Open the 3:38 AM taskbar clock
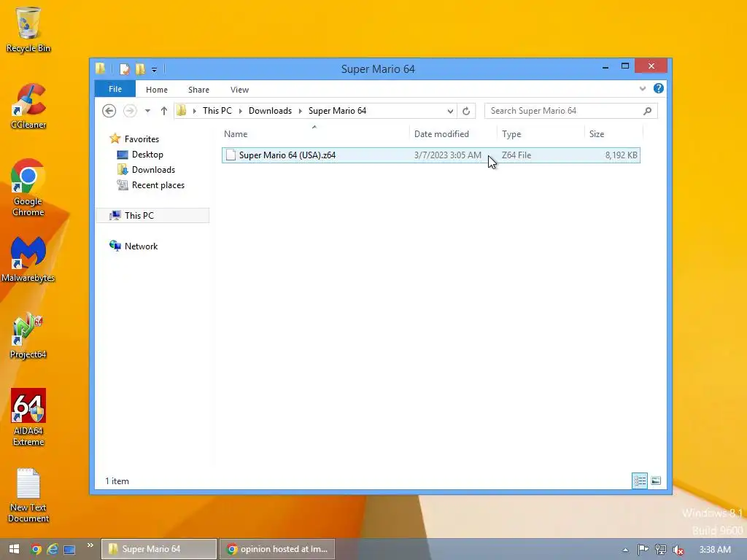 [715, 550]
